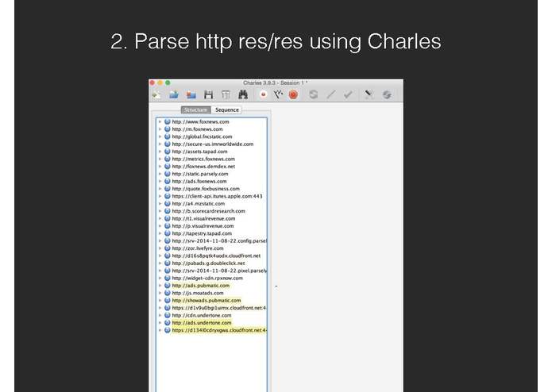Click the New Session toolbar icon
This screenshot has height=392, width=552.
156,95
